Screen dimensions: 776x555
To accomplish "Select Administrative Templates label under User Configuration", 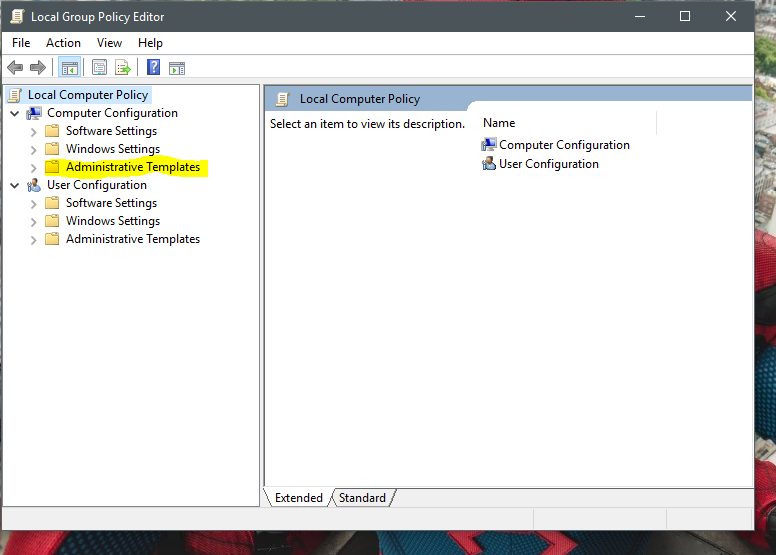I will click(133, 239).
